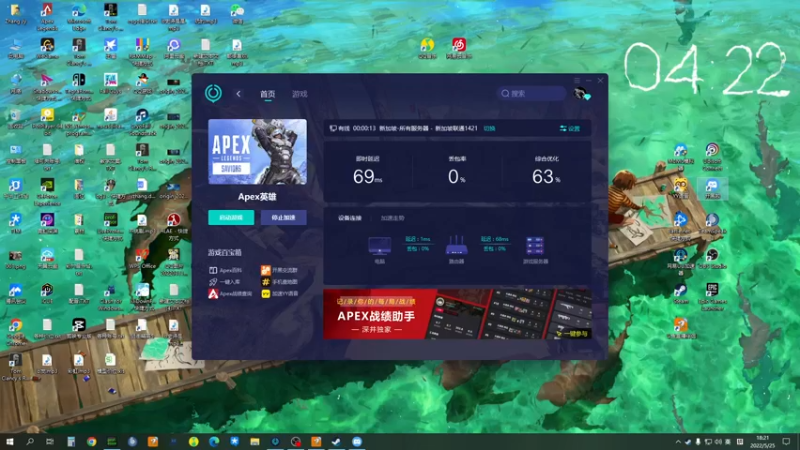Viewport: 800px width, 450px height.
Task: Open the Windows Start menu
Action: (x=9, y=441)
